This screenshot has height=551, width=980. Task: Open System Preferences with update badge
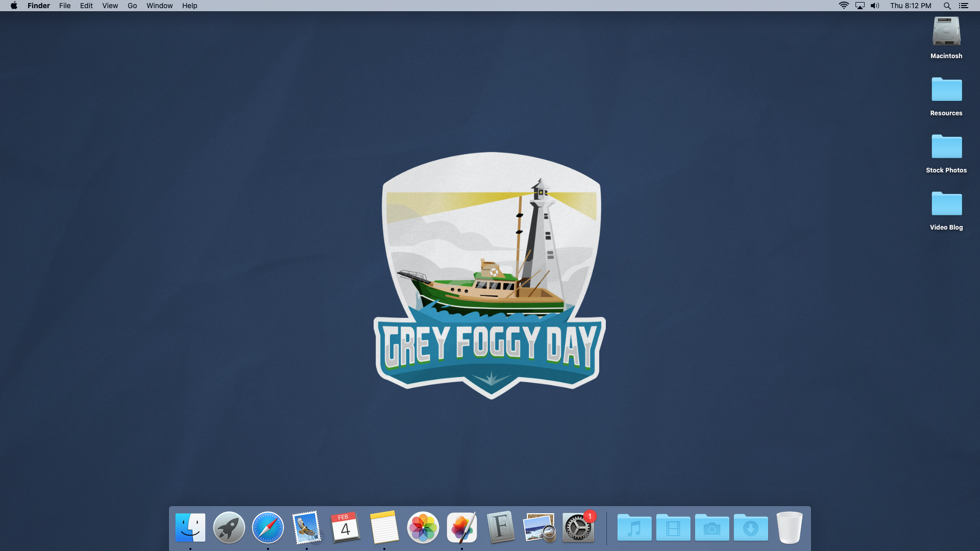click(x=578, y=527)
